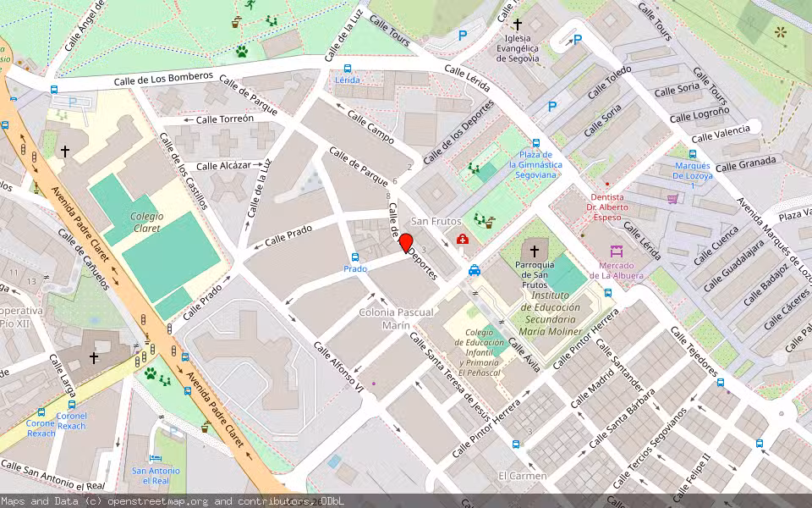Click the bus icon near Calle Felipe II
Viewport: 812px width, 508px height.
point(760,443)
